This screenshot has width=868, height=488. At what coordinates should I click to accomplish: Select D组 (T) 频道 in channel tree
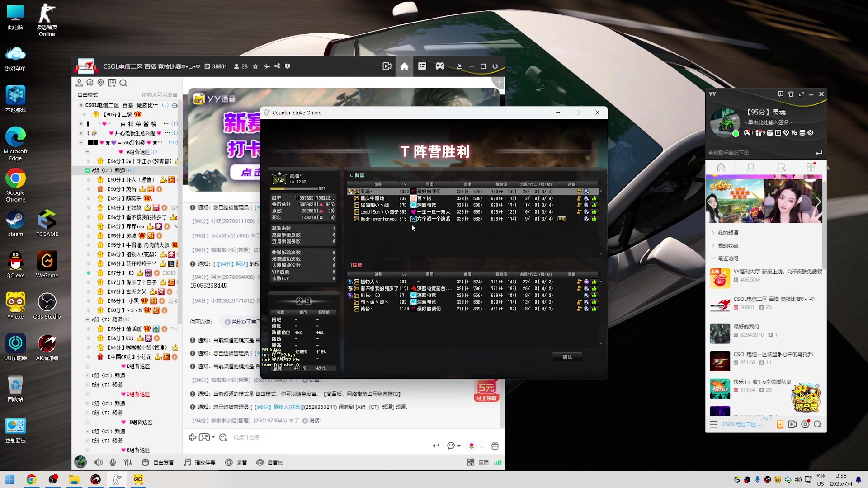tap(107, 441)
